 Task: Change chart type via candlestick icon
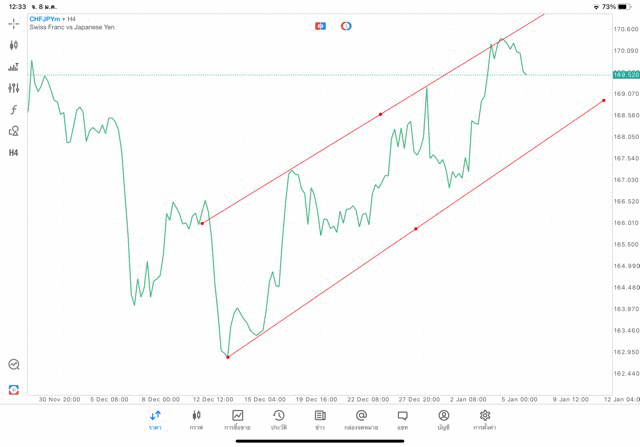point(14,45)
